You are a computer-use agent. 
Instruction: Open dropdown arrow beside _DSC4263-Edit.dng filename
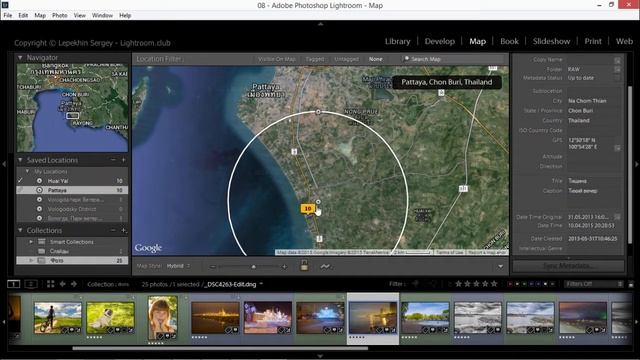coord(261,284)
